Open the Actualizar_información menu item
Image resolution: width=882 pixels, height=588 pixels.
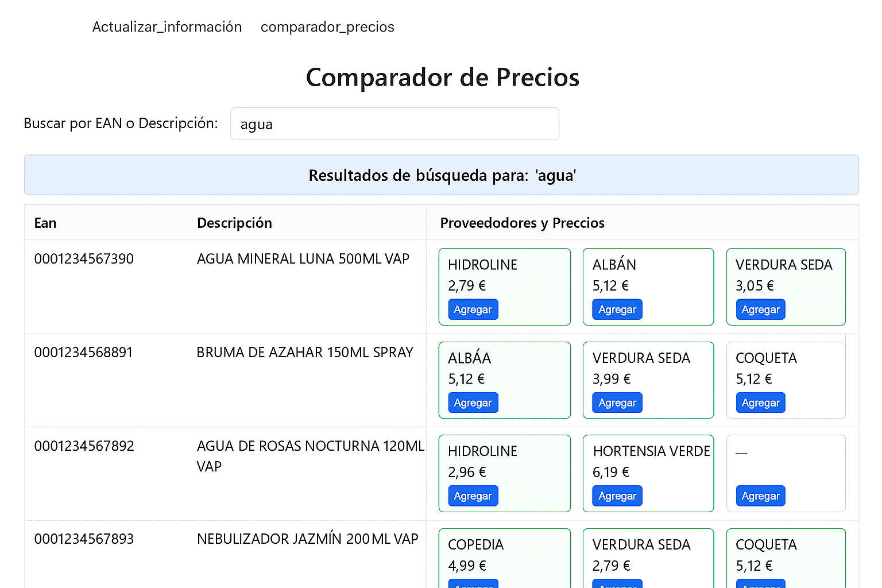pos(167,27)
